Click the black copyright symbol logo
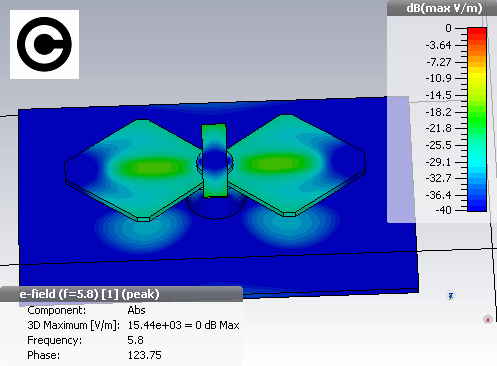Image resolution: width=497 pixels, height=366 pixels. (x=44, y=44)
